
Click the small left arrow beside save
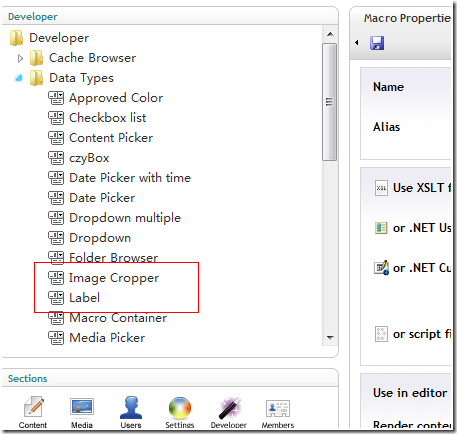(x=357, y=43)
